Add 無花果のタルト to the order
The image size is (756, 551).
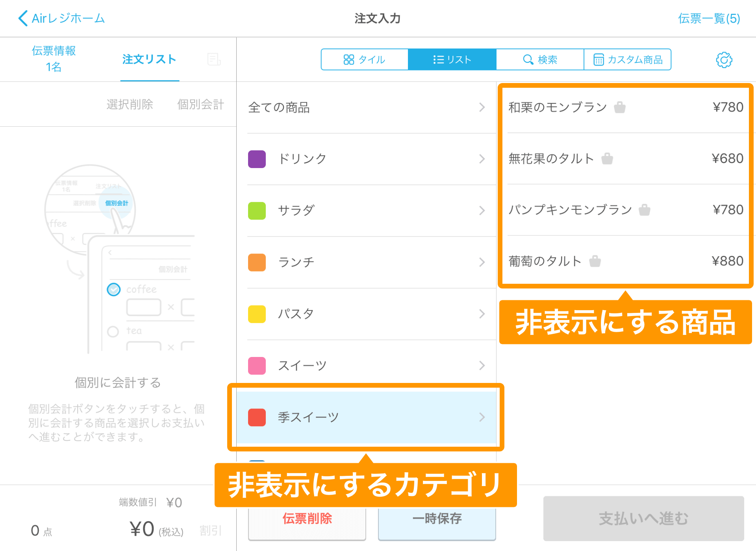(625, 159)
